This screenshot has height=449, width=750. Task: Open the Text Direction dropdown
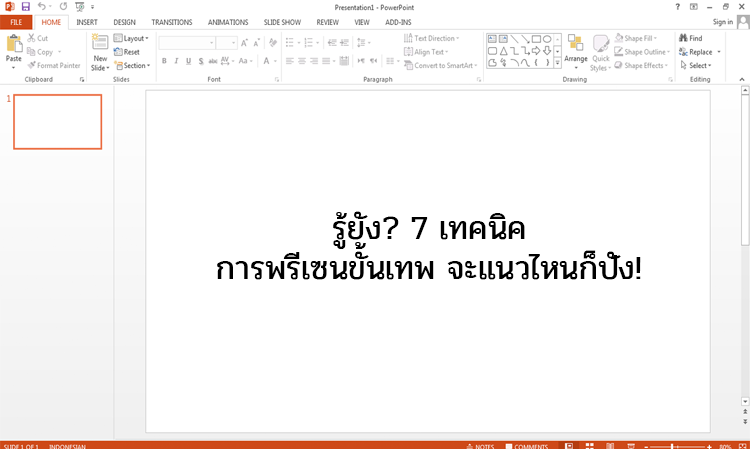(431, 38)
